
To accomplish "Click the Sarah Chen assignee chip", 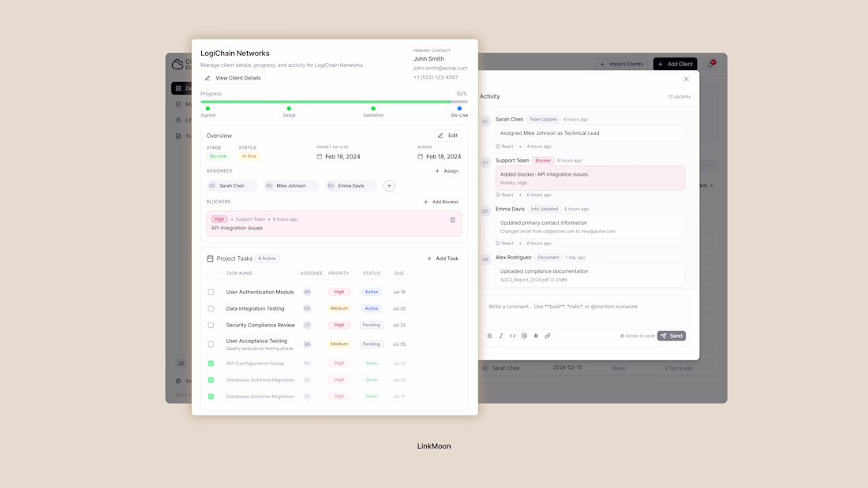I will (x=231, y=186).
